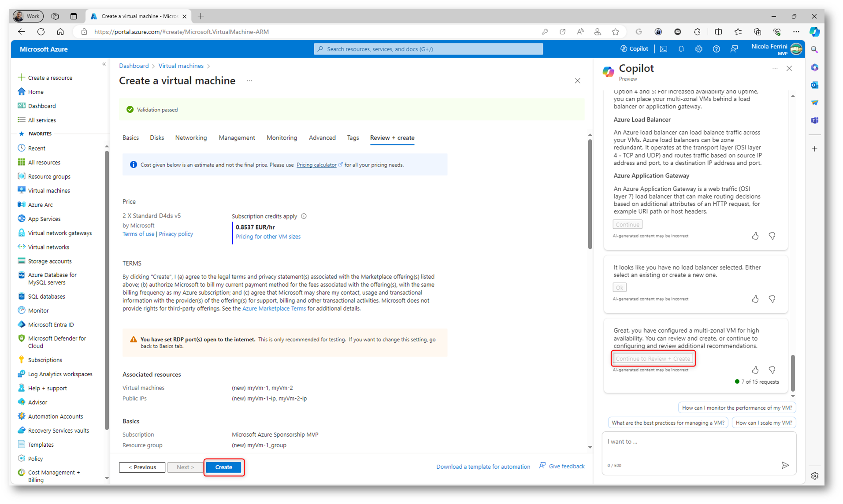This screenshot has height=504, width=843.
Task: Collapse the left navigation menu chevron
Action: 104,64
